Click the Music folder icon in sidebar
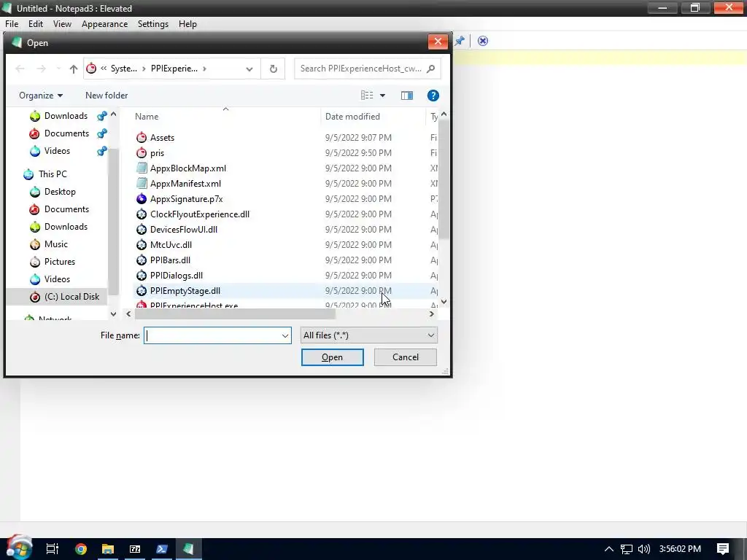The width and height of the screenshot is (747, 560). [x=35, y=244]
